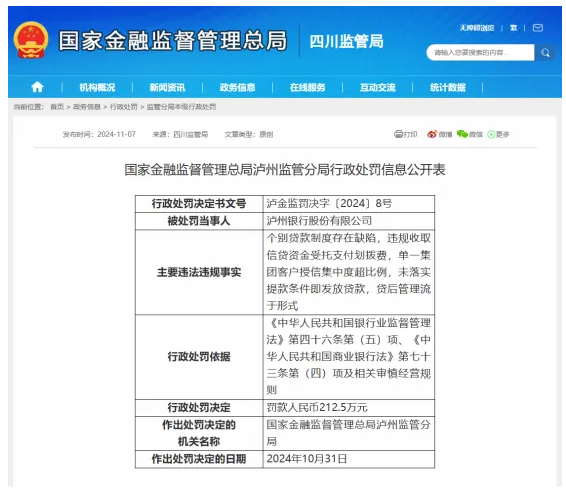Click violation facts cell starting 个别贷款制度存在缺陷

349,272
